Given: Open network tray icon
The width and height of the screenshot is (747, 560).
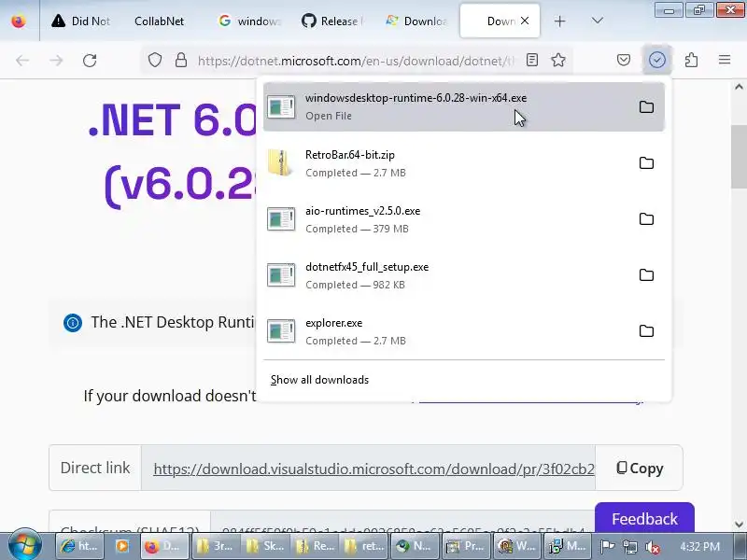Looking at the screenshot, I should pos(629,547).
